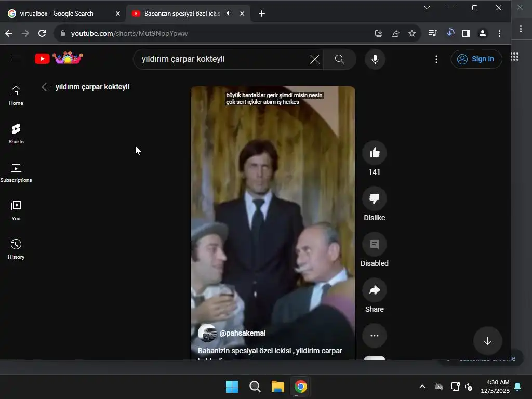
Task: Click the address bar URL
Action: point(129,33)
